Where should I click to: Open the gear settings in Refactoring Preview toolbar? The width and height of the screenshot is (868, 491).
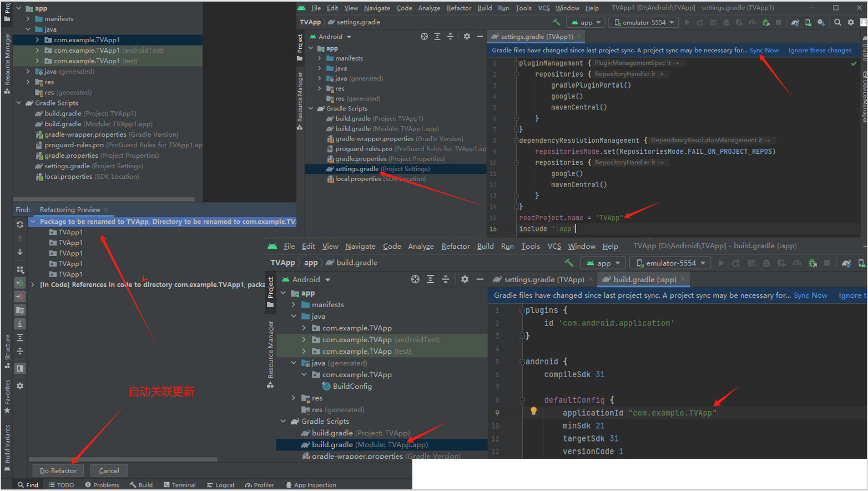[20, 385]
